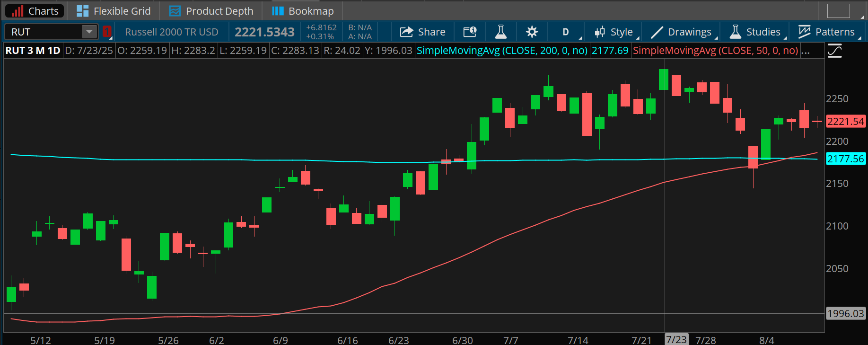The height and width of the screenshot is (345, 868).
Task: Click the Charts bar icon in tab
Action: [x=17, y=11]
